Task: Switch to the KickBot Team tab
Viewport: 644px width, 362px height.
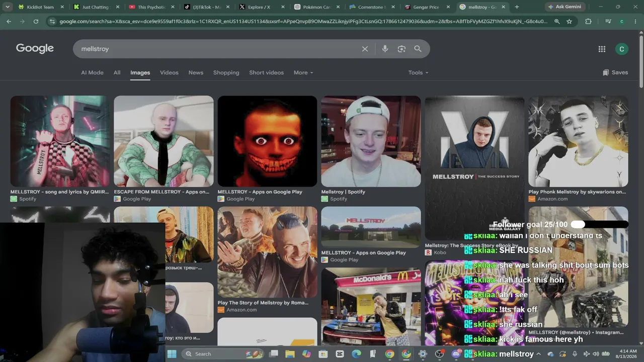Action: 41,7
